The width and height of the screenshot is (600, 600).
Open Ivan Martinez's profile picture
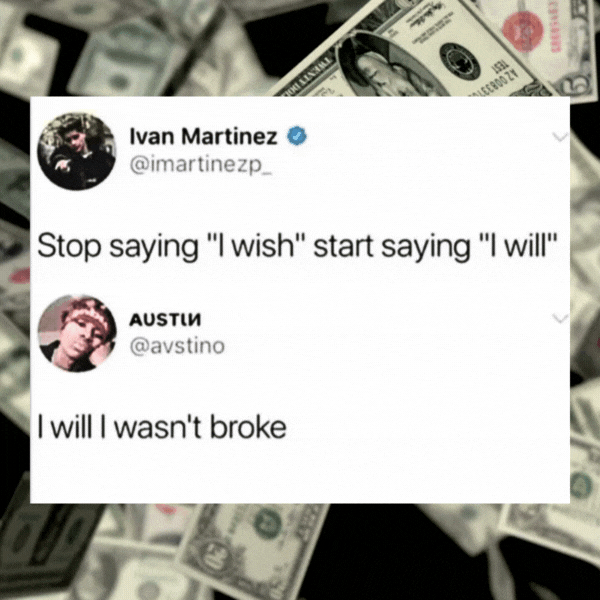click(x=77, y=151)
